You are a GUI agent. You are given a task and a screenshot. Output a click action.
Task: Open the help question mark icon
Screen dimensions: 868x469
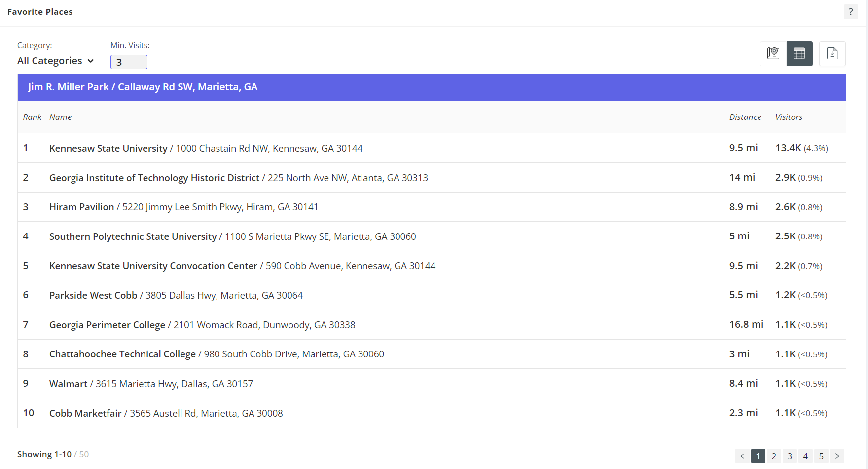(851, 12)
